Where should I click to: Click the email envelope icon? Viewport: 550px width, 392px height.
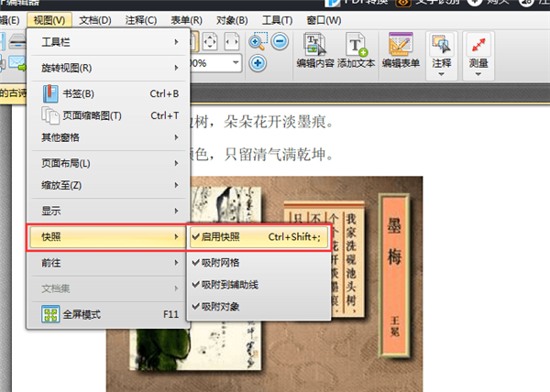point(16,63)
